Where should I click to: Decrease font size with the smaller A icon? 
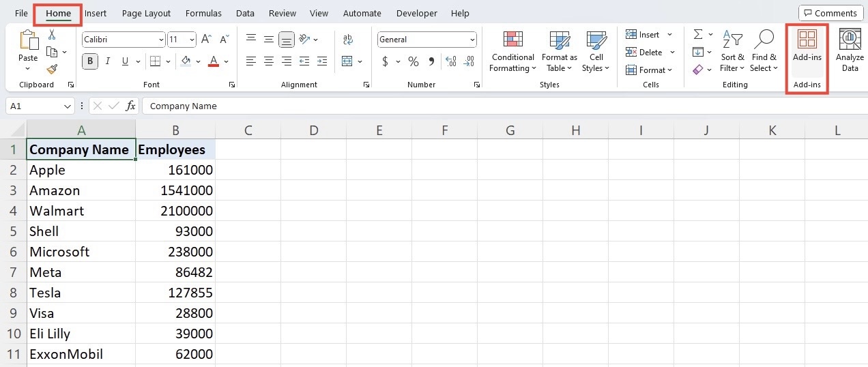click(225, 40)
